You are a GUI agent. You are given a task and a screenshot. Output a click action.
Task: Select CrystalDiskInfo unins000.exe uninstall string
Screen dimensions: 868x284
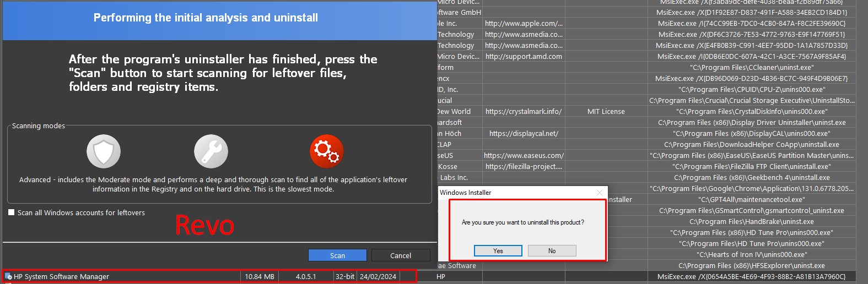tap(752, 111)
